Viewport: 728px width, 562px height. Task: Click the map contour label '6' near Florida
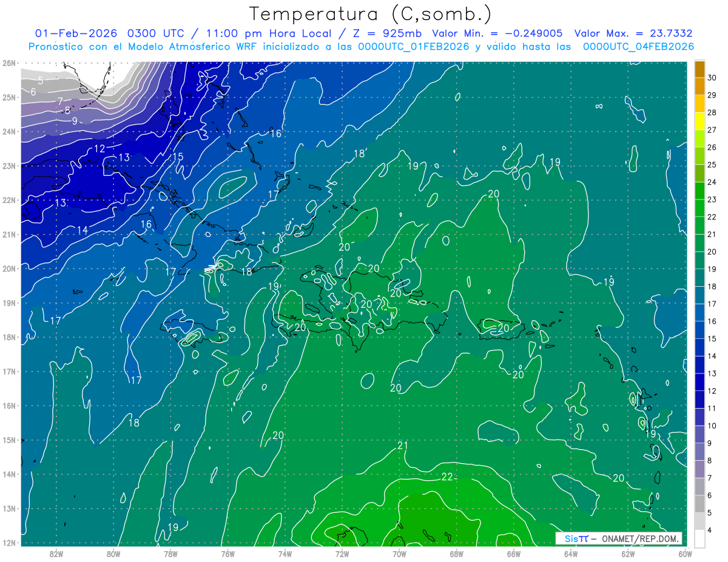[x=33, y=92]
